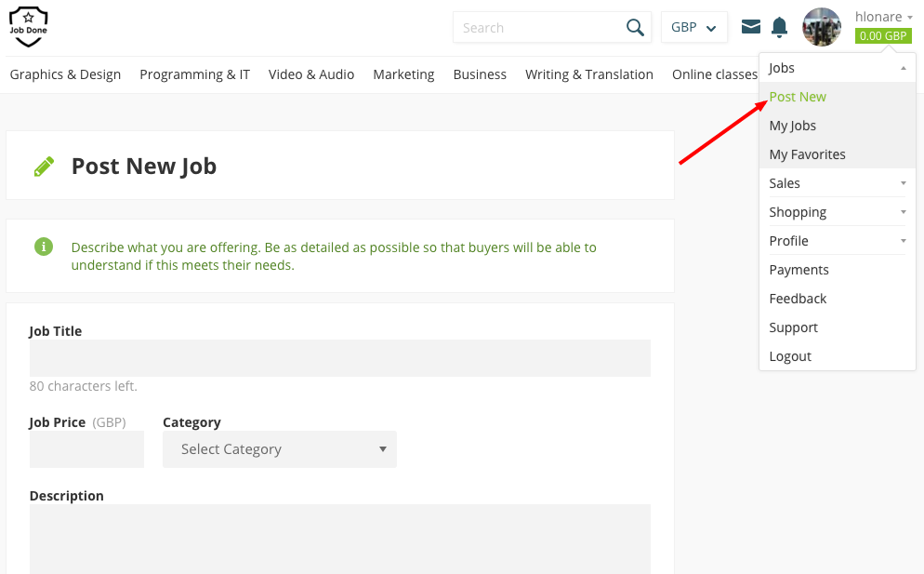Image resolution: width=924 pixels, height=574 pixels.
Task: Click the search magnifier icon
Action: [x=635, y=28]
